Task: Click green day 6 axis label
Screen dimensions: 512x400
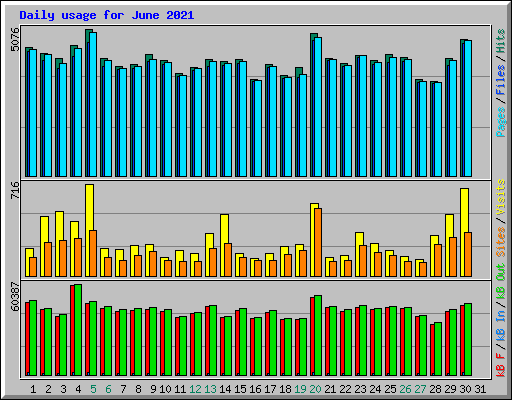Action: click(x=108, y=389)
